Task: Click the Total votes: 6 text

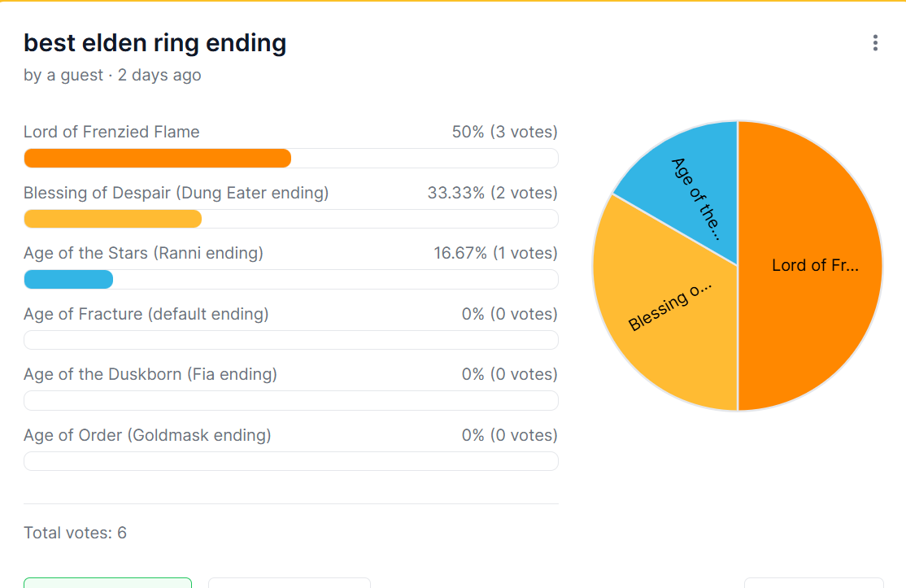Action: (75, 533)
